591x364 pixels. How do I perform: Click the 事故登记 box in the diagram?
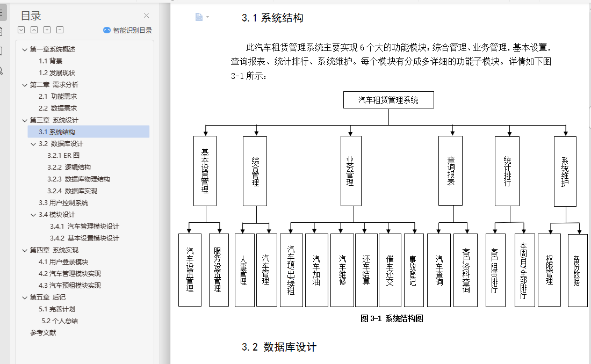click(x=414, y=270)
